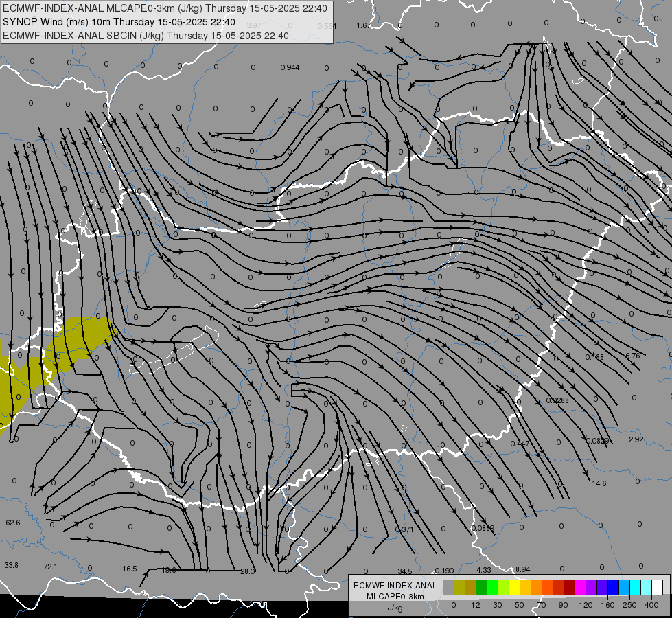Click the pale cyan legend swatch
The width and height of the screenshot is (672, 618).
[x=647, y=587]
